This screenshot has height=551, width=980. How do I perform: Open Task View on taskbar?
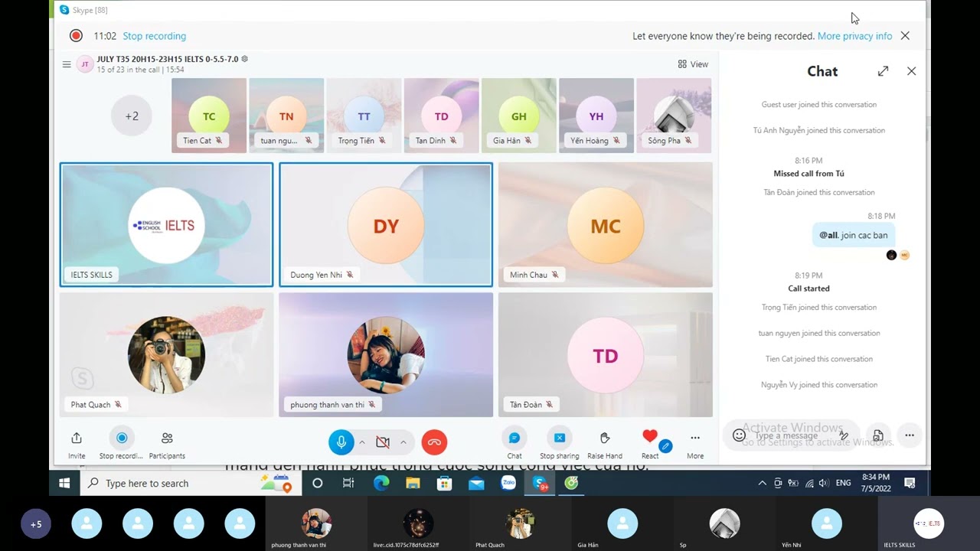[348, 483]
